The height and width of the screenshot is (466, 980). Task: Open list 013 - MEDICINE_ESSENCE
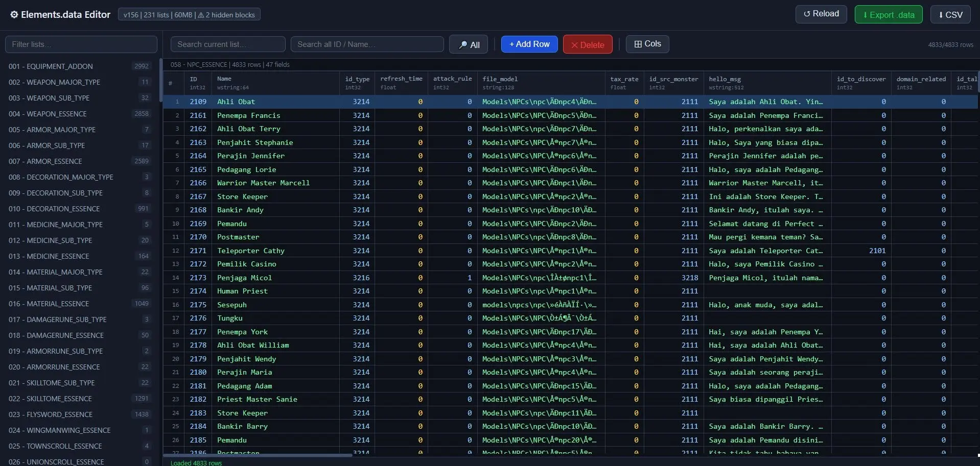click(80, 256)
